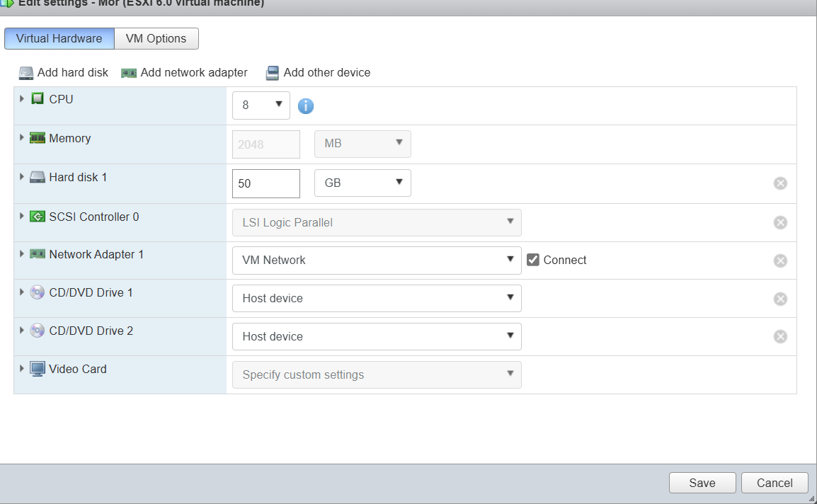Expand the Video Card row

coord(21,369)
